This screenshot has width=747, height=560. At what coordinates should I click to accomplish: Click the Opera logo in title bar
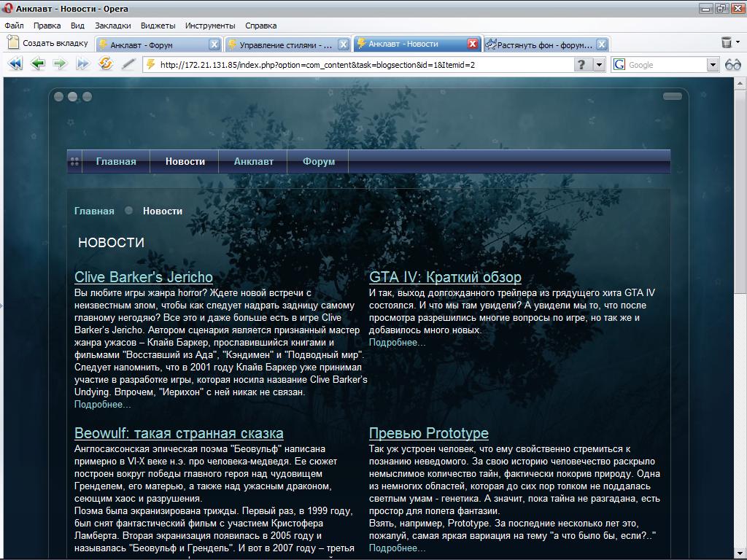pyautogui.click(x=7, y=8)
